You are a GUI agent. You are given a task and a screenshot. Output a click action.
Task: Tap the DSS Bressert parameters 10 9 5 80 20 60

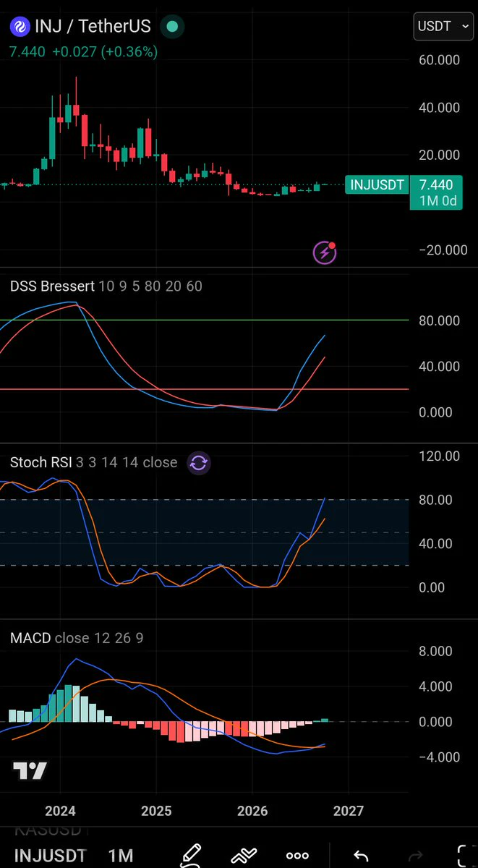(150, 286)
